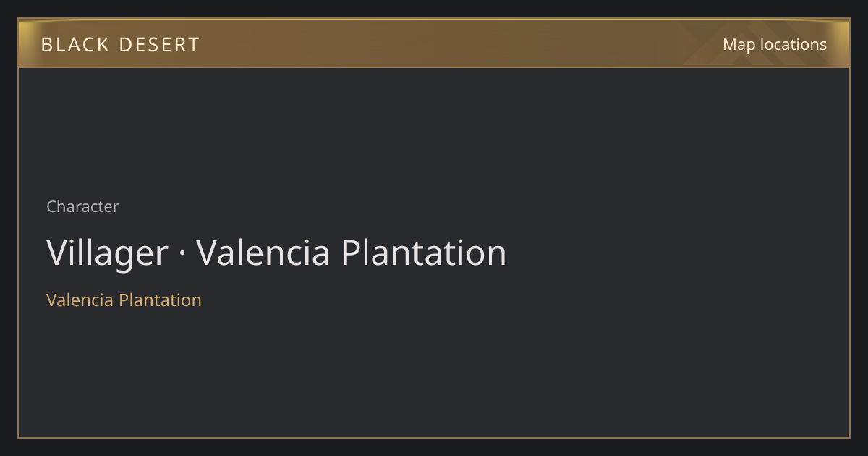Click the capital C of the Character label
The height and width of the screenshot is (456, 868).
point(51,207)
